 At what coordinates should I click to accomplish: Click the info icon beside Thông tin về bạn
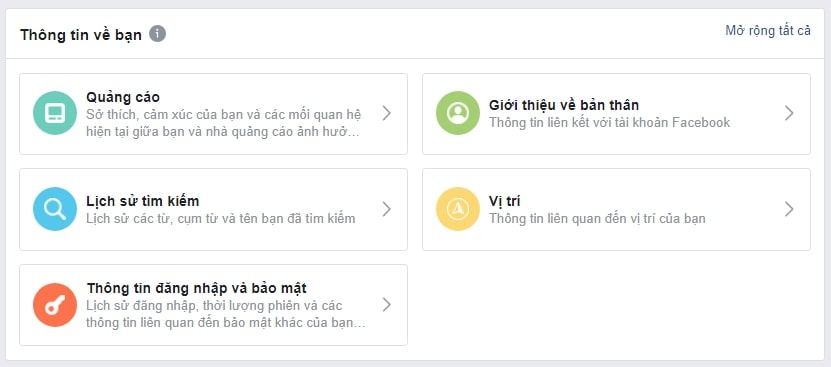(157, 34)
